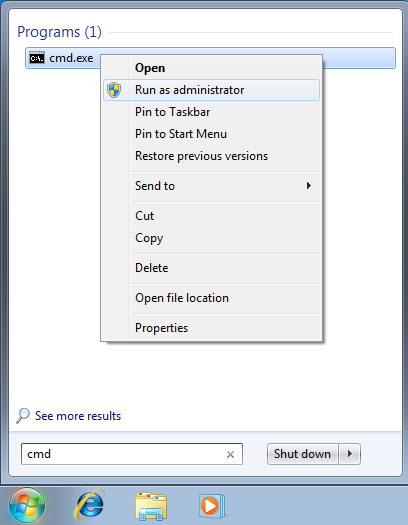Click the Shut down button

click(x=303, y=454)
